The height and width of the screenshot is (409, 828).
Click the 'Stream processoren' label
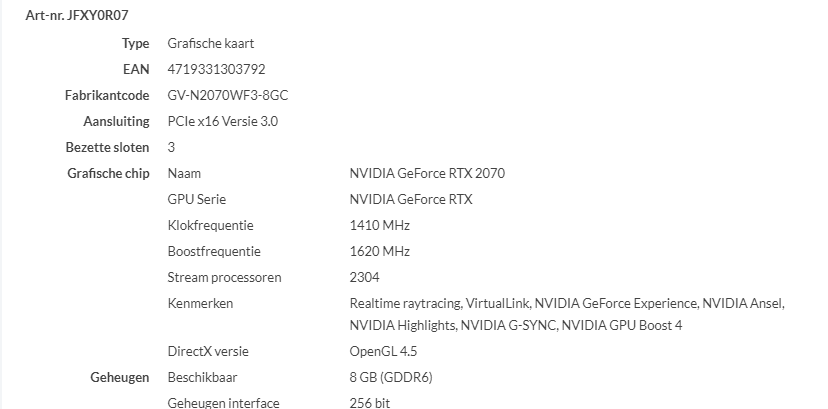point(224,277)
